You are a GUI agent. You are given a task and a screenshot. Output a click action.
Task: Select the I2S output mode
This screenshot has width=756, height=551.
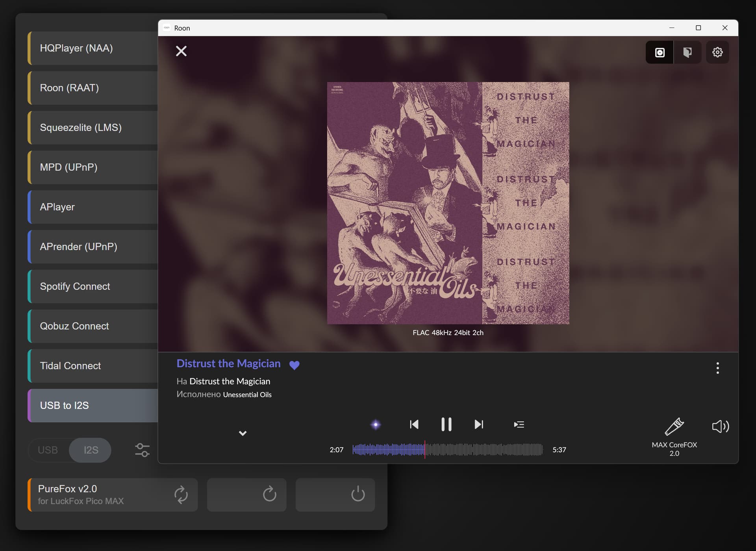(x=91, y=450)
